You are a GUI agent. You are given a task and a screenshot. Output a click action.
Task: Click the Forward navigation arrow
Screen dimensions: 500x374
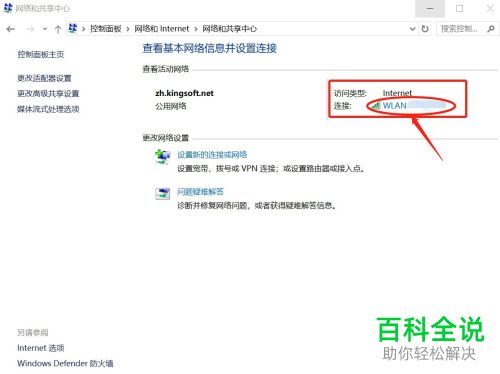(30, 29)
